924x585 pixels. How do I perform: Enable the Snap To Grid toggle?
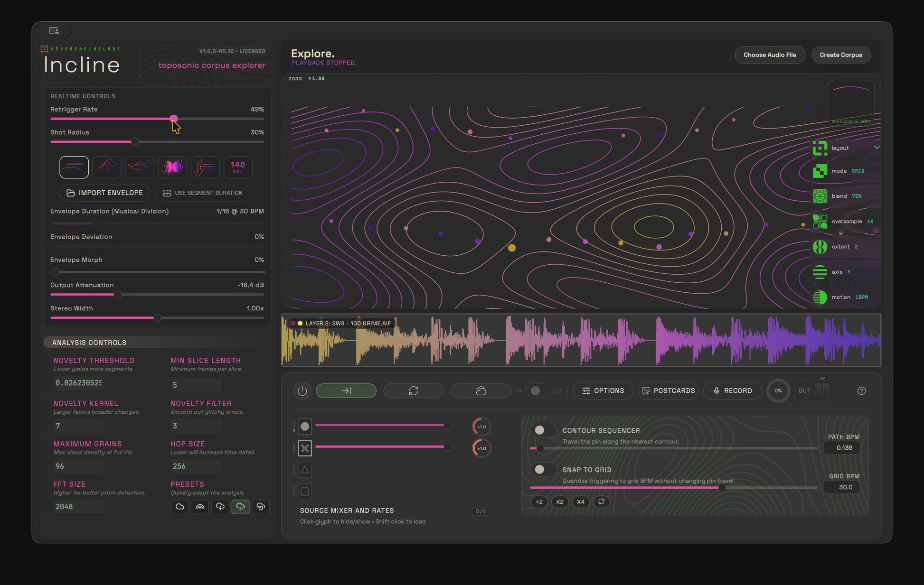click(543, 469)
